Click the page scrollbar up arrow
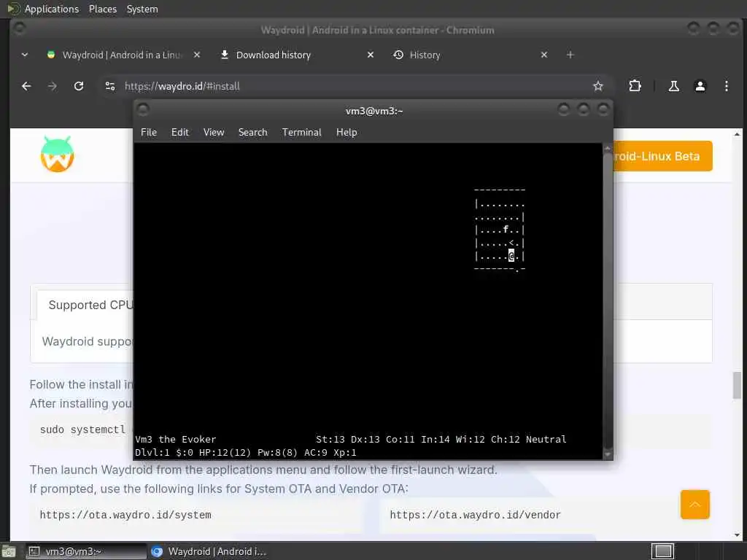This screenshot has height=560, width=747. click(737, 134)
